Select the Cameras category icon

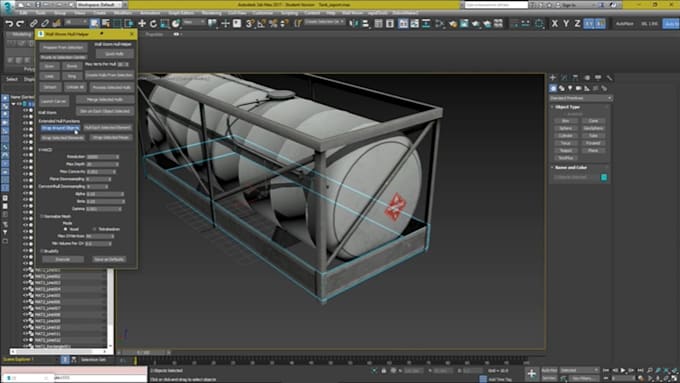[x=579, y=88]
